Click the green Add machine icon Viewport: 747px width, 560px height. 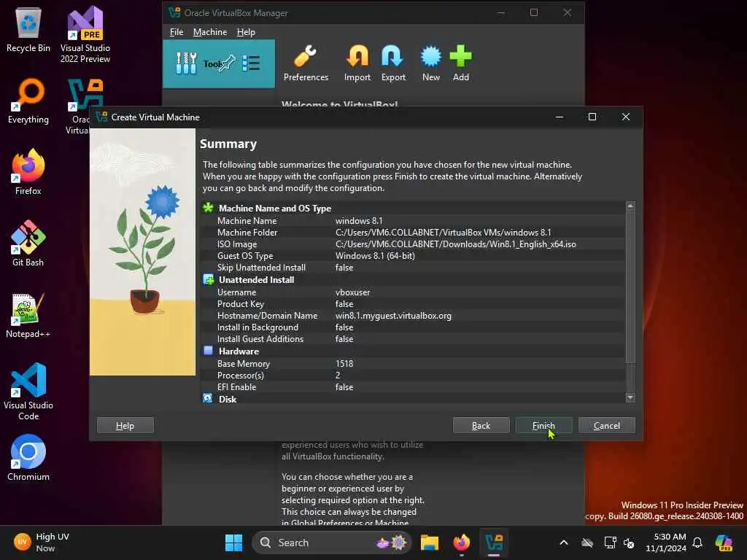[461, 64]
